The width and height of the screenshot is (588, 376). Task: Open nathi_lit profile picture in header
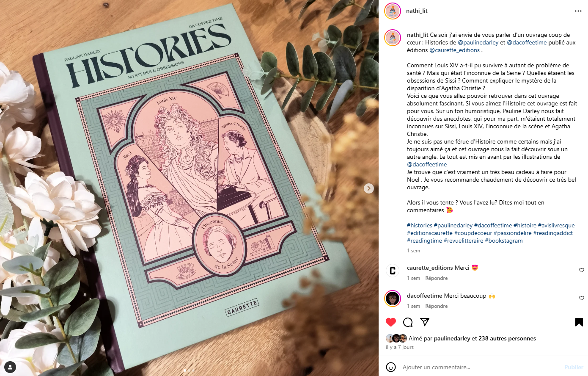[393, 11]
